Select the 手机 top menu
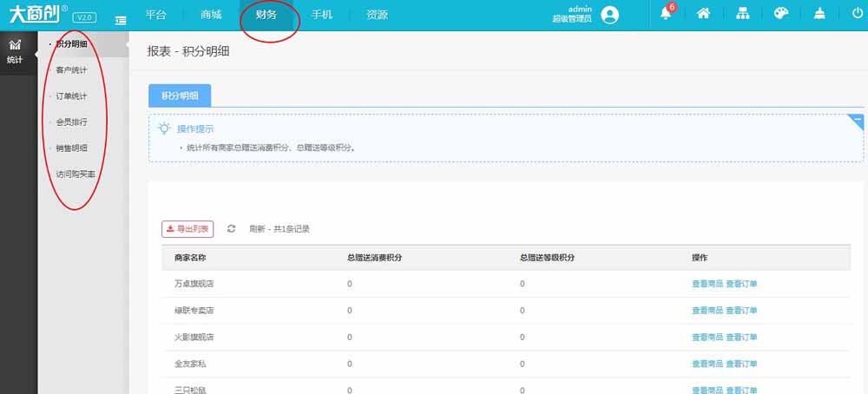The width and height of the screenshot is (868, 394). coord(322,15)
